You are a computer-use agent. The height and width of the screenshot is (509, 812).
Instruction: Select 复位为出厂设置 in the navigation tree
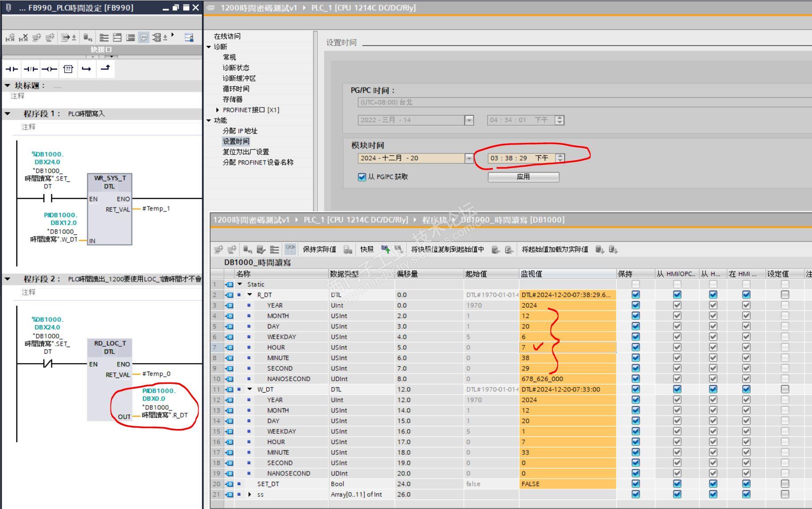(x=246, y=152)
